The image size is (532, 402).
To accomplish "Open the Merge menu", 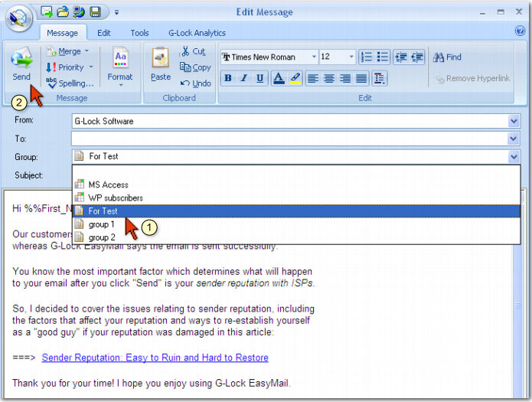I will click(x=67, y=51).
